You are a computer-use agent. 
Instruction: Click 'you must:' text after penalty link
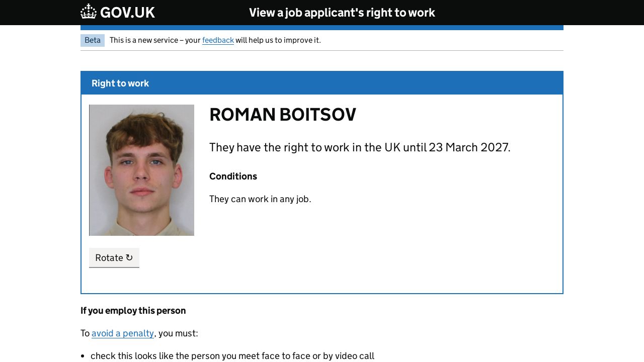point(178,333)
